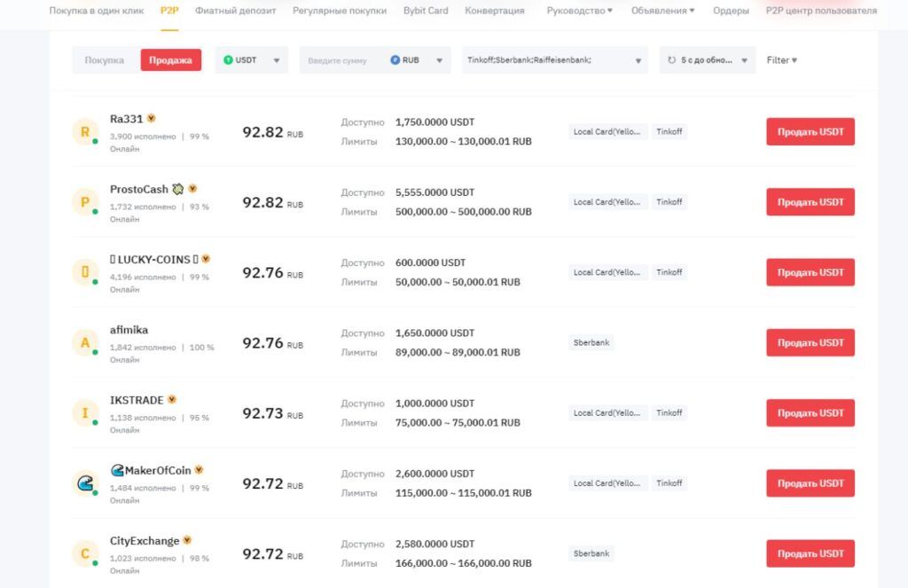Open CityExchange's round C avatar
This screenshot has height=588, width=908.
point(85,553)
